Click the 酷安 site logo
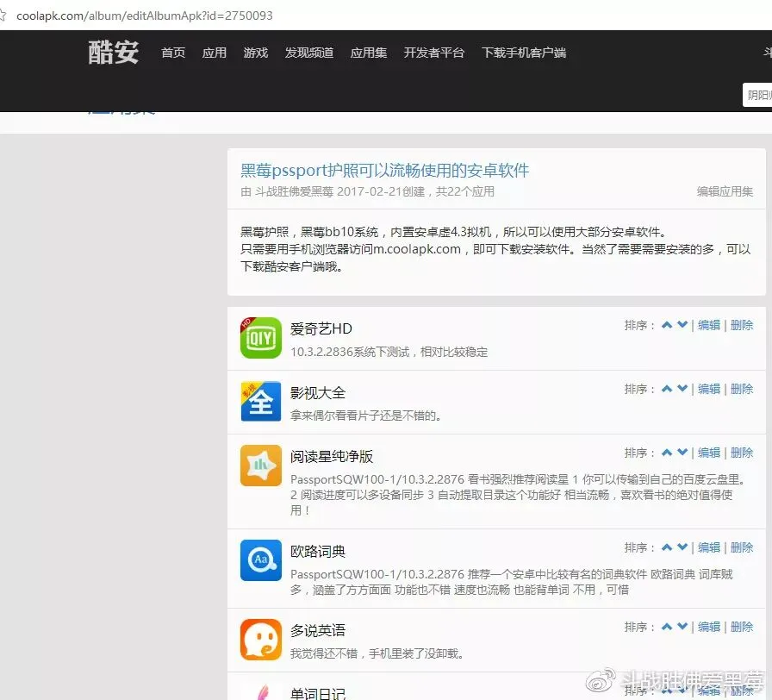 [114, 53]
